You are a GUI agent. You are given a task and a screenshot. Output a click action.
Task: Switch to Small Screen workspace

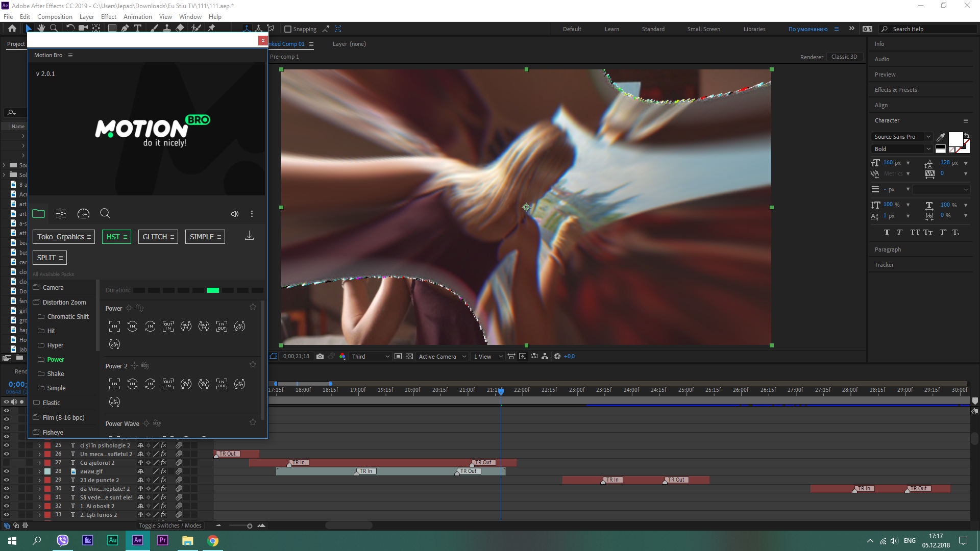(x=703, y=29)
